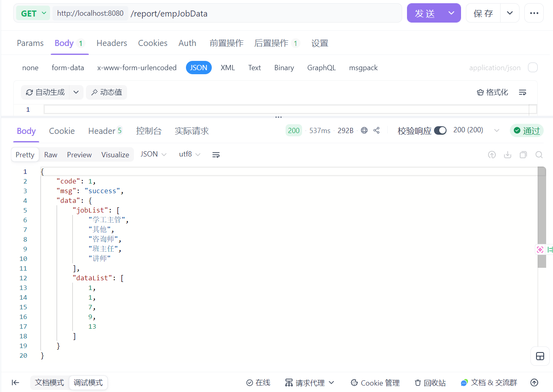Toggle the 校验响应 validate response switch
The image size is (553, 392).
click(440, 130)
